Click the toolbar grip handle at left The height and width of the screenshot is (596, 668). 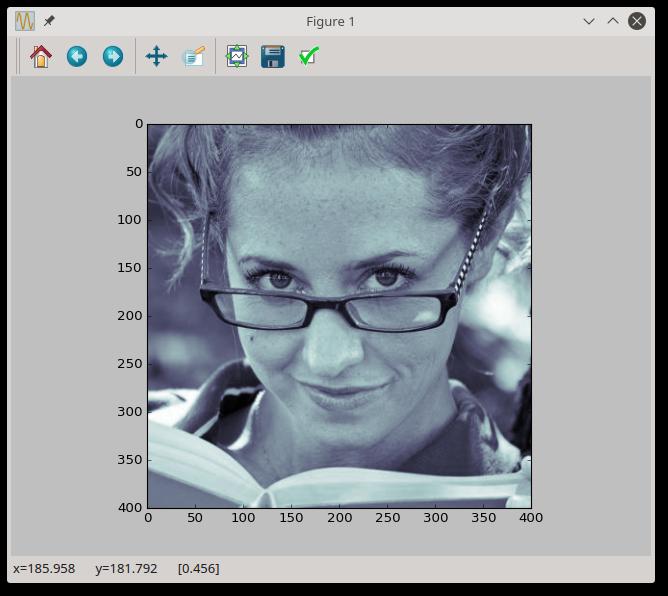tap(20, 57)
